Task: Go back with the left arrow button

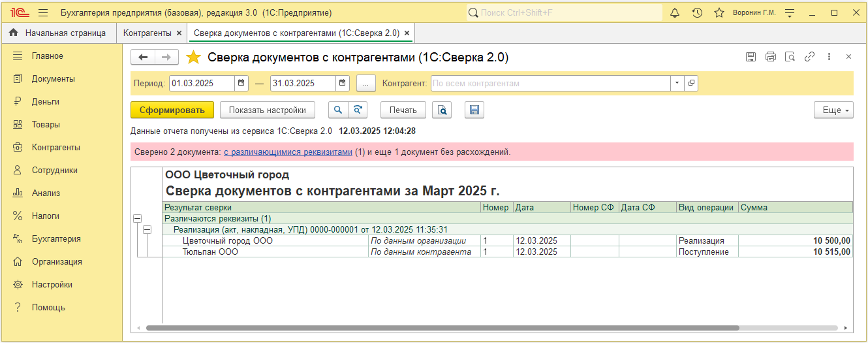Action: point(143,57)
